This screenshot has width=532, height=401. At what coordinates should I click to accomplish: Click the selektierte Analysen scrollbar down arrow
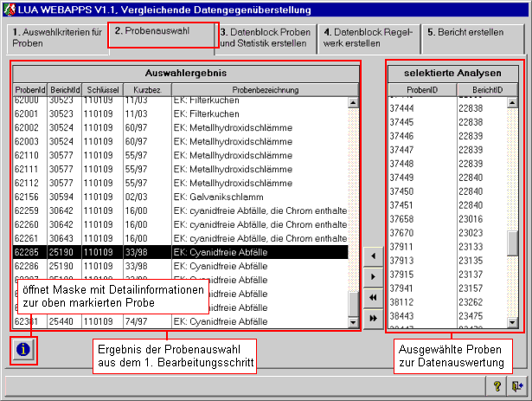[513, 324]
